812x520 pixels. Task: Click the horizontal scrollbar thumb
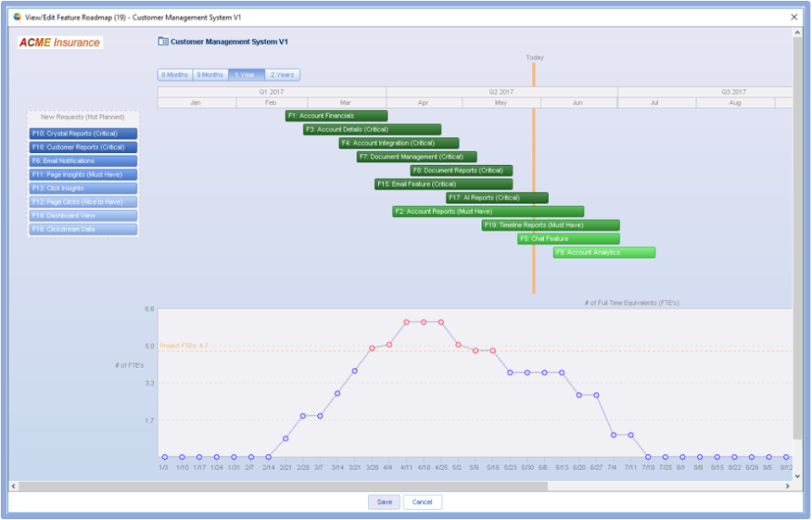point(283,486)
